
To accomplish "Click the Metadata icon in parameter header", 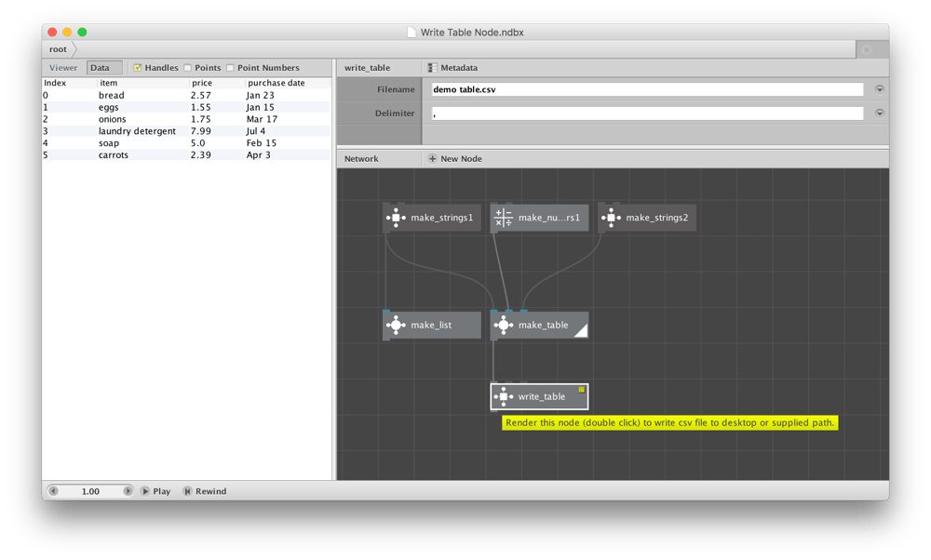I will coord(432,68).
